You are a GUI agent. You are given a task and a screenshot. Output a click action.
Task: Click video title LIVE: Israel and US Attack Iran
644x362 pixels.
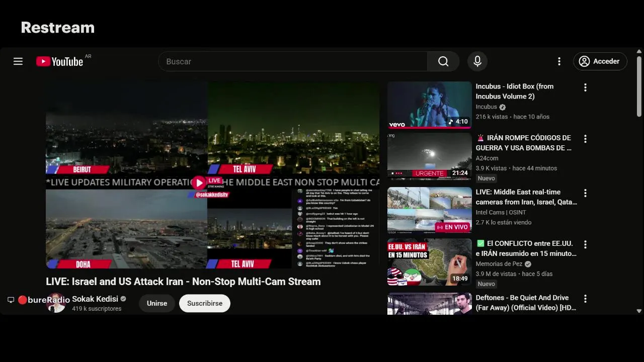point(183,282)
